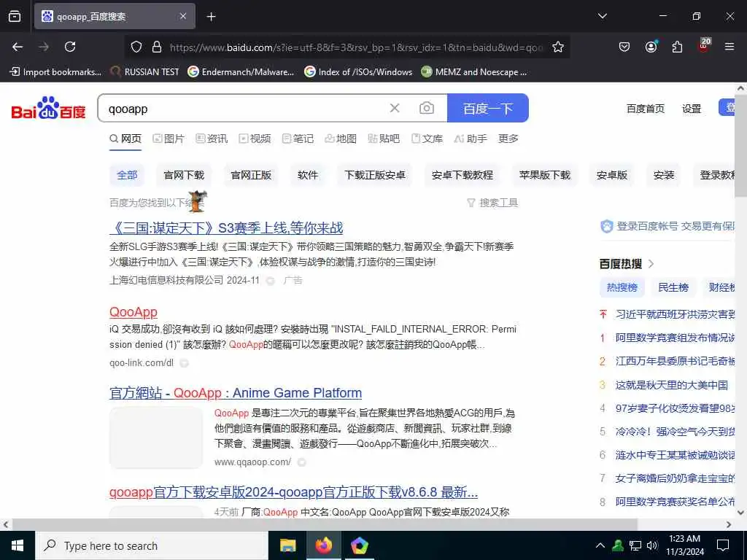747x560 pixels.
Task: Click thumbnail of QooApp official site result
Action: (x=156, y=437)
